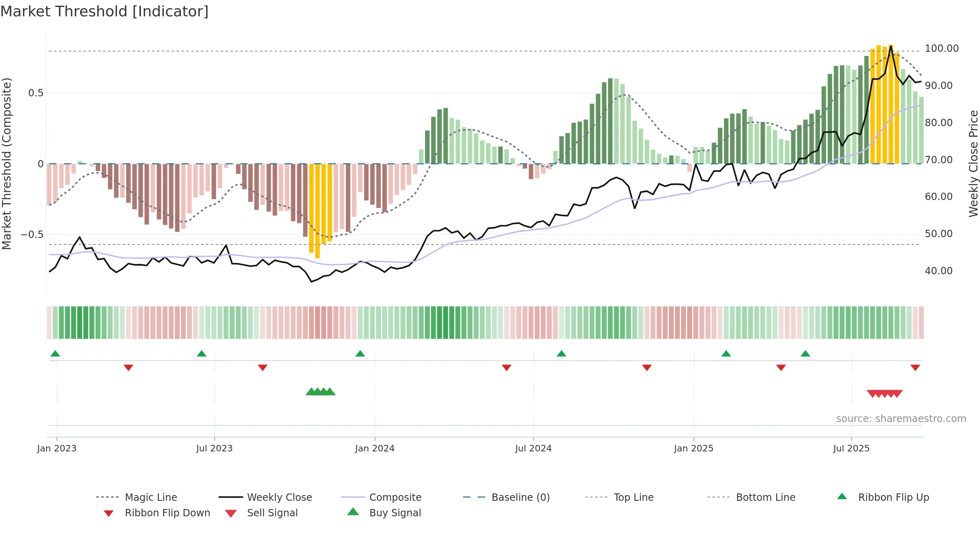Click the Jan 2024 x-axis label
This screenshot has width=980, height=551.
coord(375,448)
